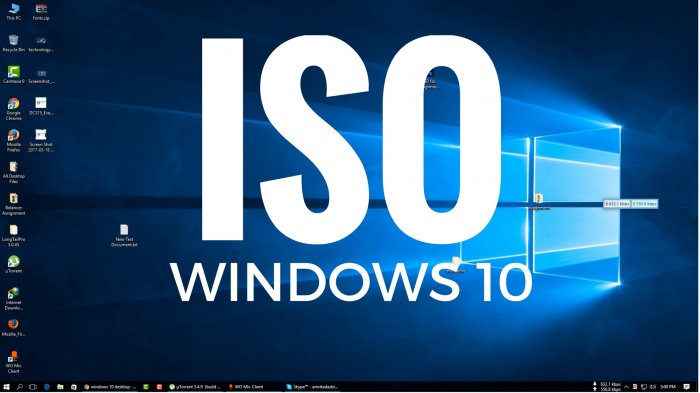Select the New Text Document.txt file
700x393 pixels.
(124, 236)
